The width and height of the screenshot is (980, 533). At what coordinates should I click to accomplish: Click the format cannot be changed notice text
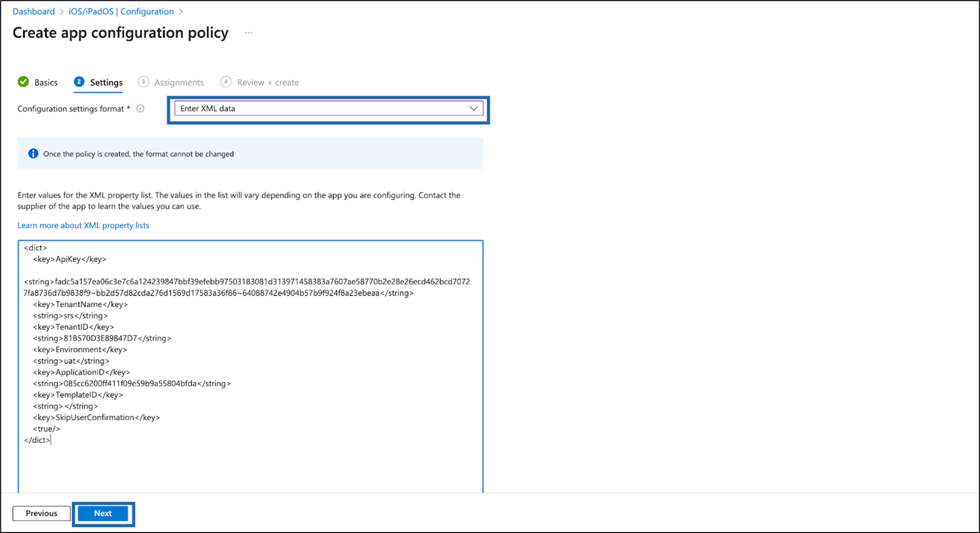pyautogui.click(x=138, y=154)
